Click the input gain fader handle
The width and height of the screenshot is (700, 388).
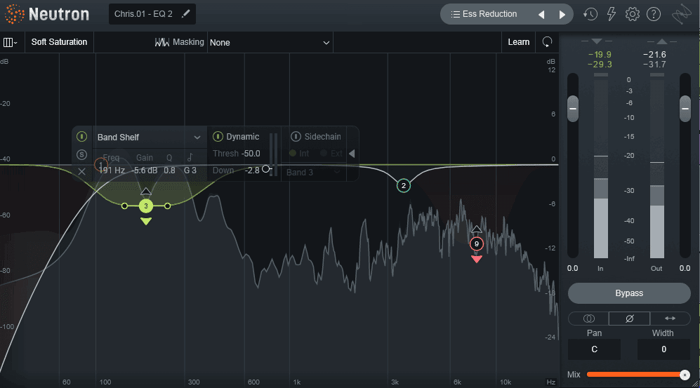(573, 108)
